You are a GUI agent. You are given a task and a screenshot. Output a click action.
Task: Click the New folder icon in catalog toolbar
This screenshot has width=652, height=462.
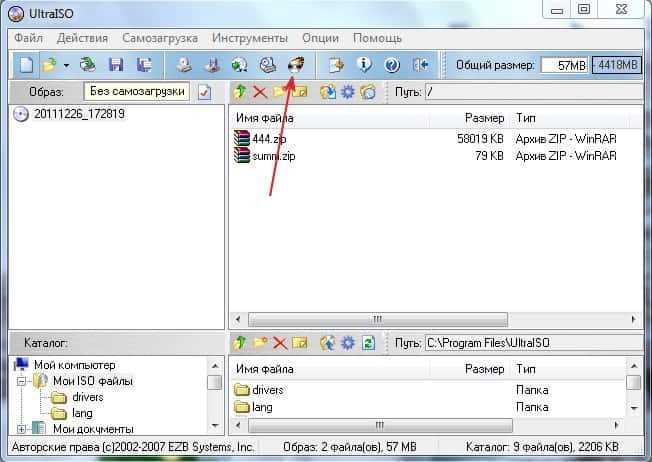coord(260,343)
